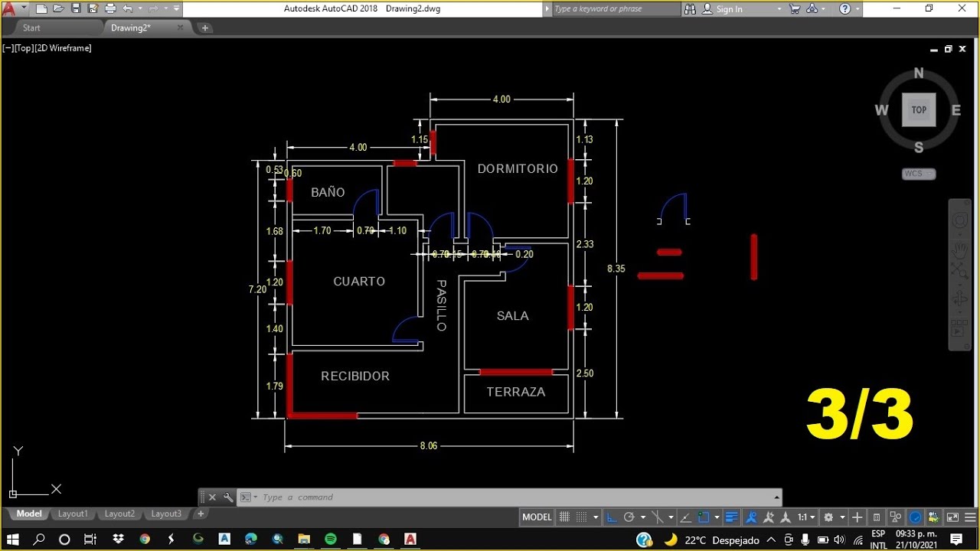The width and height of the screenshot is (980, 551).
Task: Click the New drawing icon
Action: pos(41,8)
